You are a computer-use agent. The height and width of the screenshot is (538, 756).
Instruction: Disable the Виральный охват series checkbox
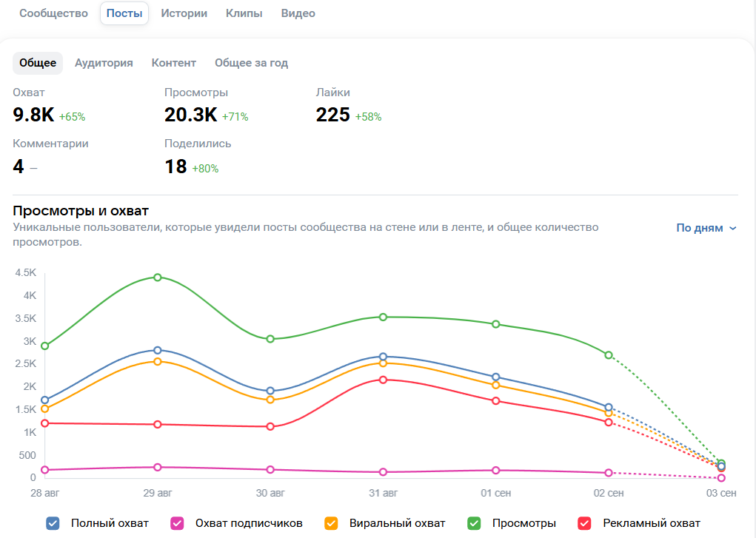[332, 523]
